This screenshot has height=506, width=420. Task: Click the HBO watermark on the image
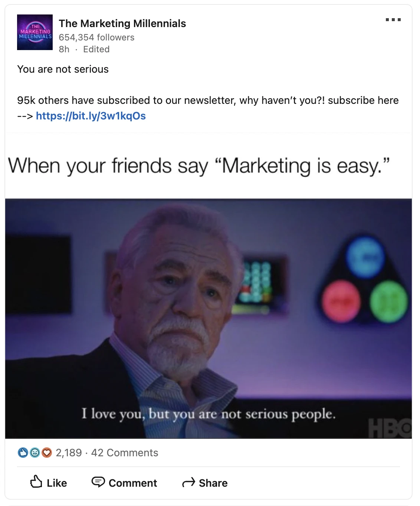390,428
